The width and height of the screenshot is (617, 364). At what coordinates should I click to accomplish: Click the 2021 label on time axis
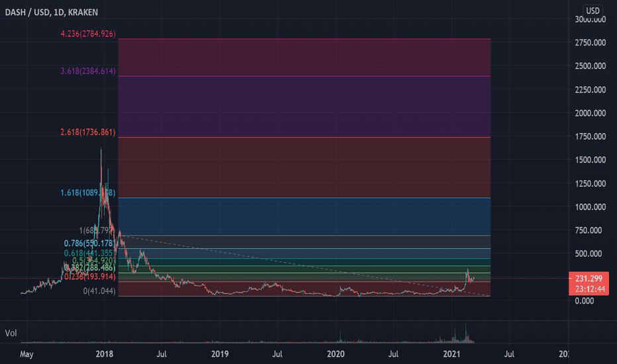pyautogui.click(x=451, y=354)
